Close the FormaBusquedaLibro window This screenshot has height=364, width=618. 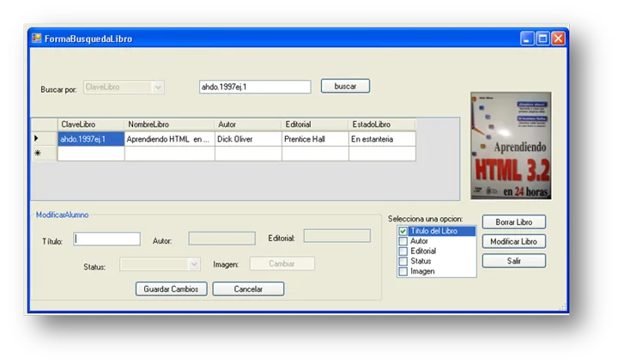(x=558, y=39)
